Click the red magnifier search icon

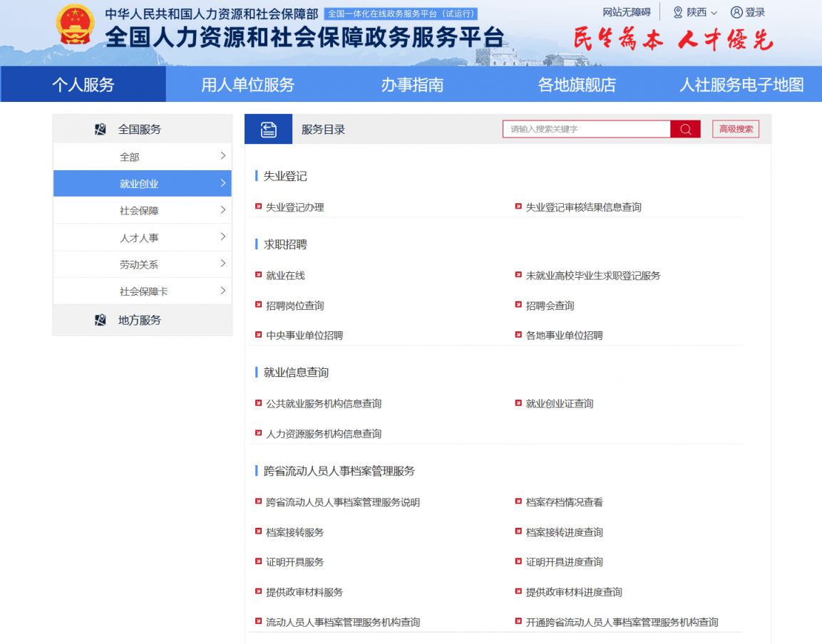[x=685, y=129]
